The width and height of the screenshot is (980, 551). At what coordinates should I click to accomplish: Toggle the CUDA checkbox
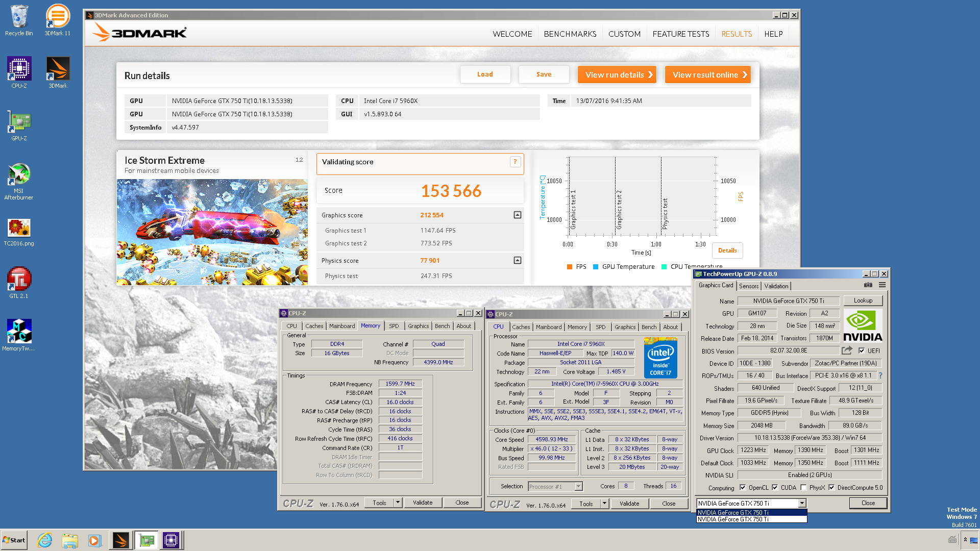click(775, 487)
